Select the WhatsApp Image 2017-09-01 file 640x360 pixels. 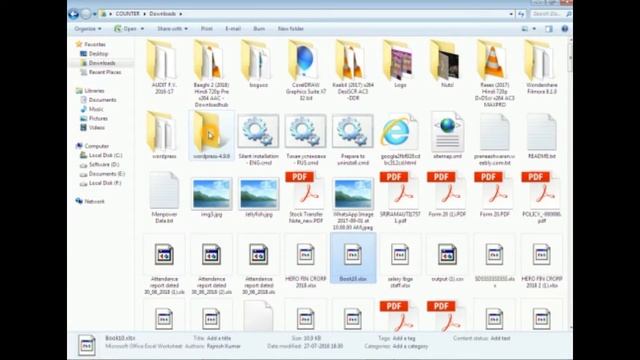tap(353, 203)
